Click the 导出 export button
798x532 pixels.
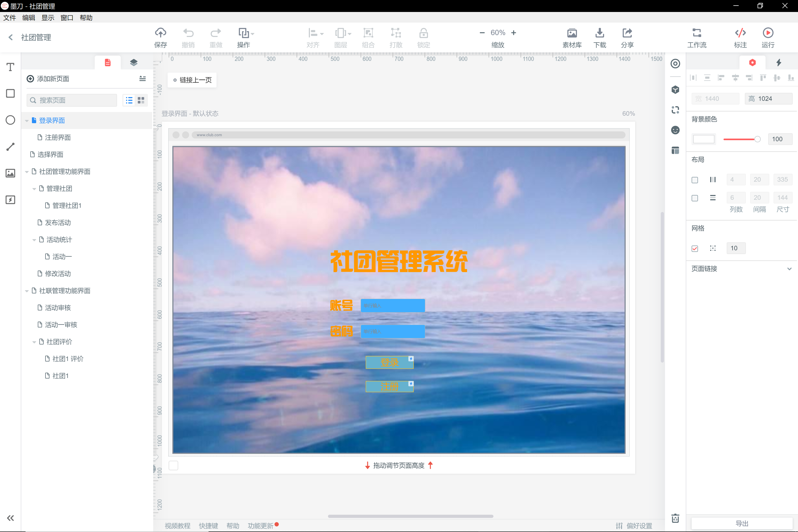click(742, 523)
